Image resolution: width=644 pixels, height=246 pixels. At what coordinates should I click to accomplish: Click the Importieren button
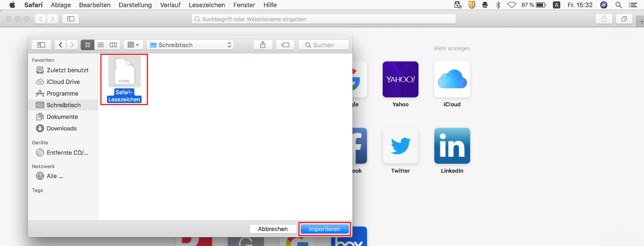pyautogui.click(x=325, y=229)
